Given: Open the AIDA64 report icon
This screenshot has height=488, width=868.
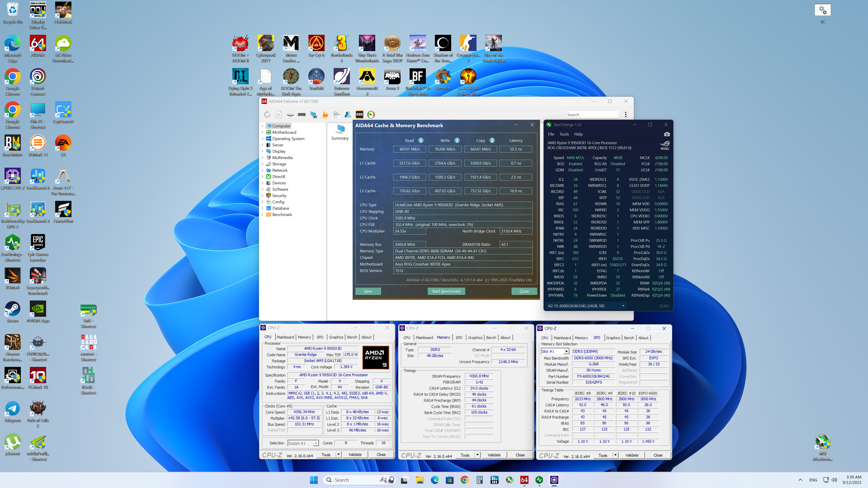Looking at the screenshot, I should click(278, 115).
